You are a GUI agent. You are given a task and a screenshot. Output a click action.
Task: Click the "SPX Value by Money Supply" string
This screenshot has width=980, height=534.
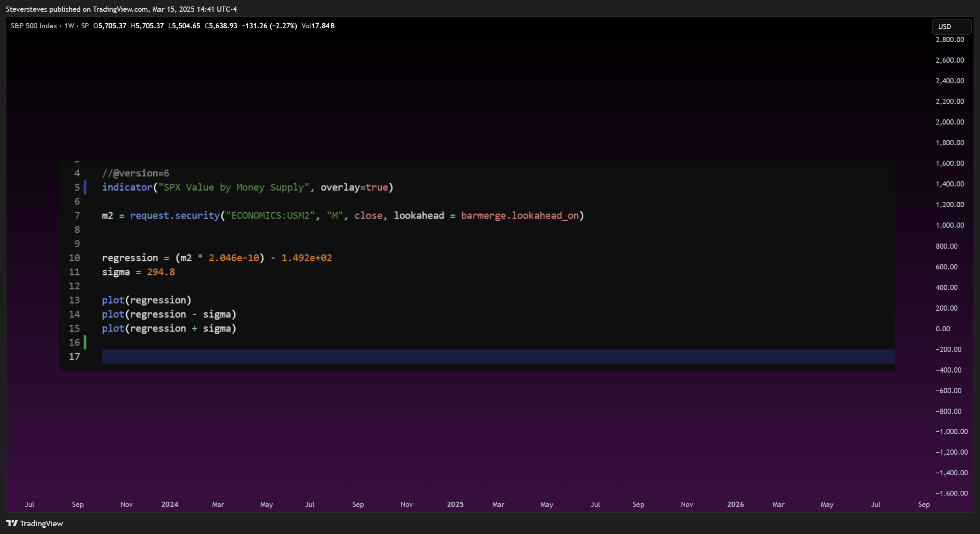pyautogui.click(x=234, y=187)
